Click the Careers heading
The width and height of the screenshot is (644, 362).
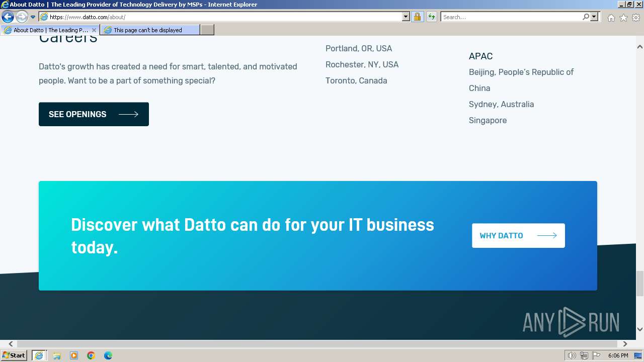click(x=68, y=38)
